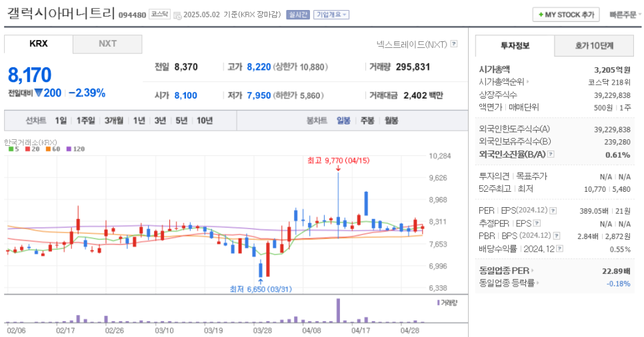
Task: Click the 최고 9,770 (04/15) chart marker
Action: (x=339, y=161)
